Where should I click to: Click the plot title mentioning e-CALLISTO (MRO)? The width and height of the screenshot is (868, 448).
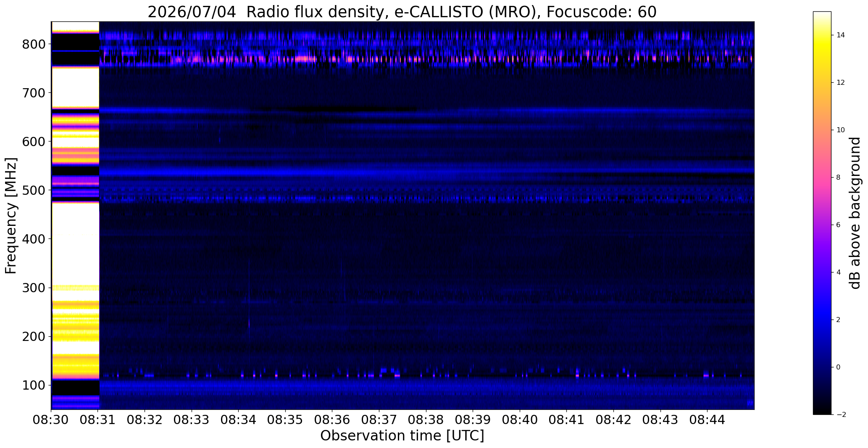coord(402,12)
